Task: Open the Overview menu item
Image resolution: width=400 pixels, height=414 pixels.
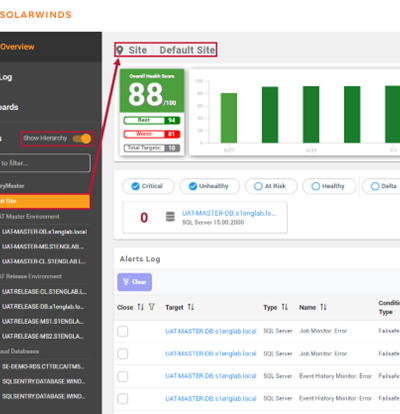Action: coord(17,47)
